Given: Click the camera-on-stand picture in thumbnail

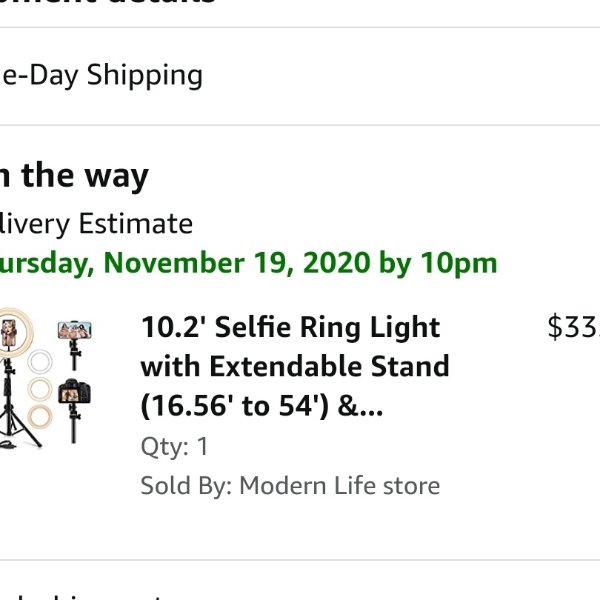Looking at the screenshot, I should (75, 409).
